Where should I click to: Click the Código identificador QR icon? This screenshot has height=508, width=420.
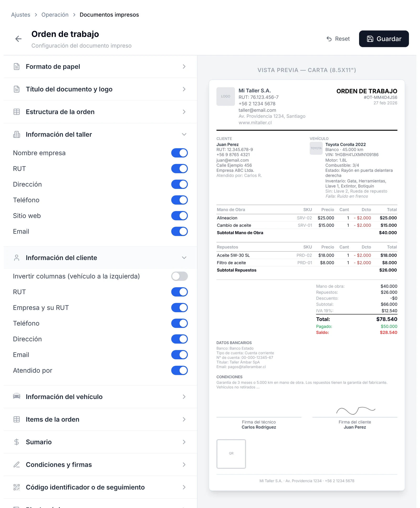click(x=17, y=487)
